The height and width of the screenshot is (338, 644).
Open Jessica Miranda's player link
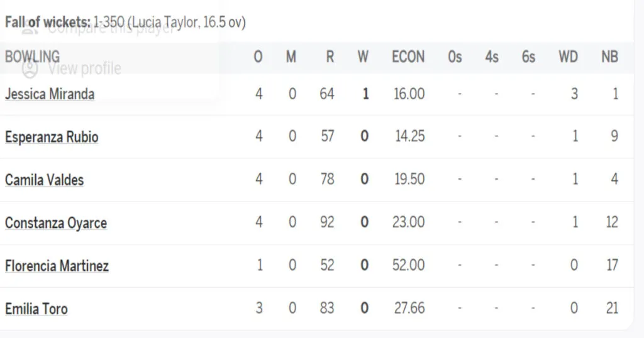[x=50, y=94]
